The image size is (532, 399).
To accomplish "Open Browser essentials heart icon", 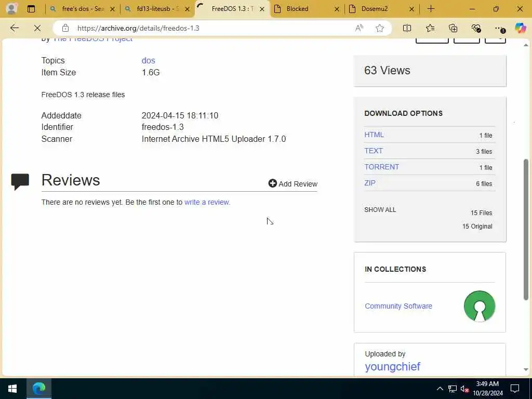I will click(x=476, y=28).
